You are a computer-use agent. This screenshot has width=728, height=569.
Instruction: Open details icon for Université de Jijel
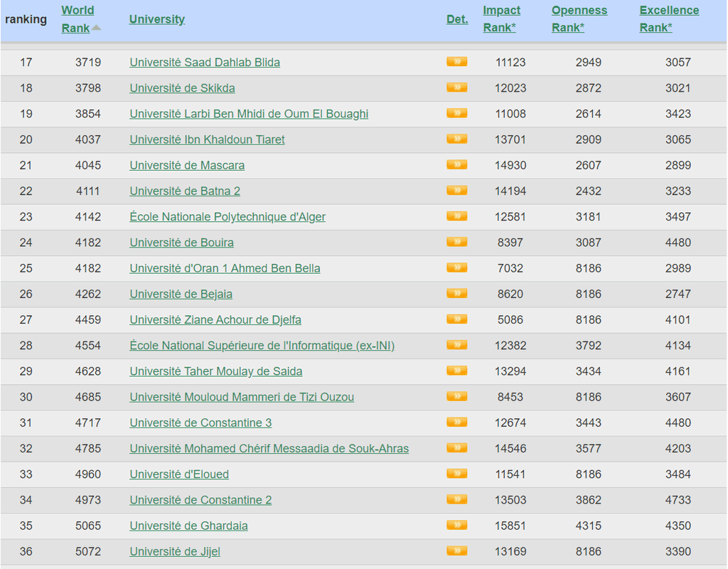click(x=457, y=551)
